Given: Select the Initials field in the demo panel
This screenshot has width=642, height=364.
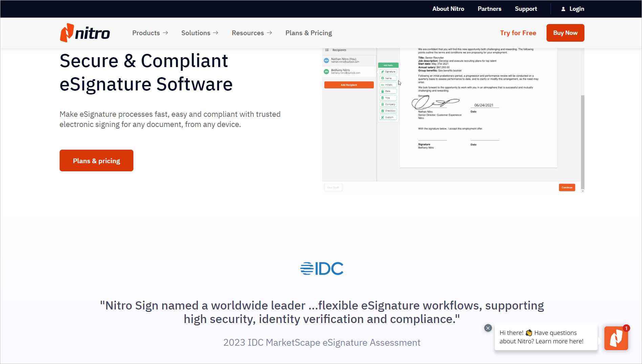Looking at the screenshot, I should click(x=388, y=85).
